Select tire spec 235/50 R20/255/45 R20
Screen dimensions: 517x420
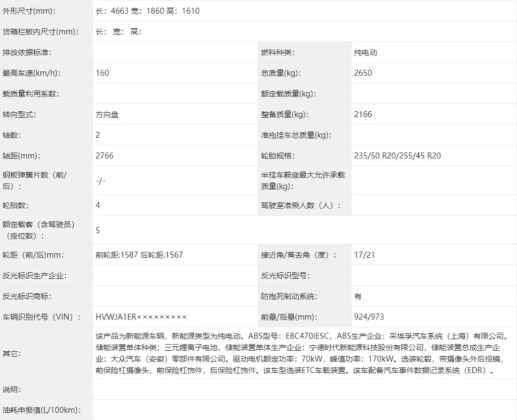click(397, 156)
